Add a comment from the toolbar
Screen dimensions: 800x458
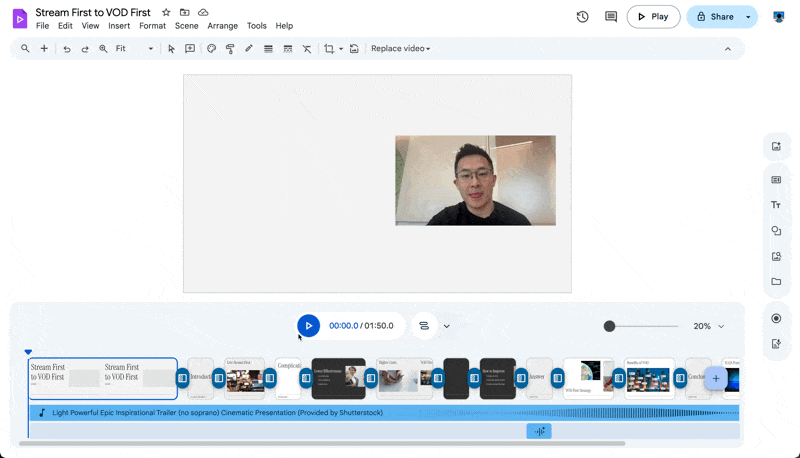click(190, 48)
